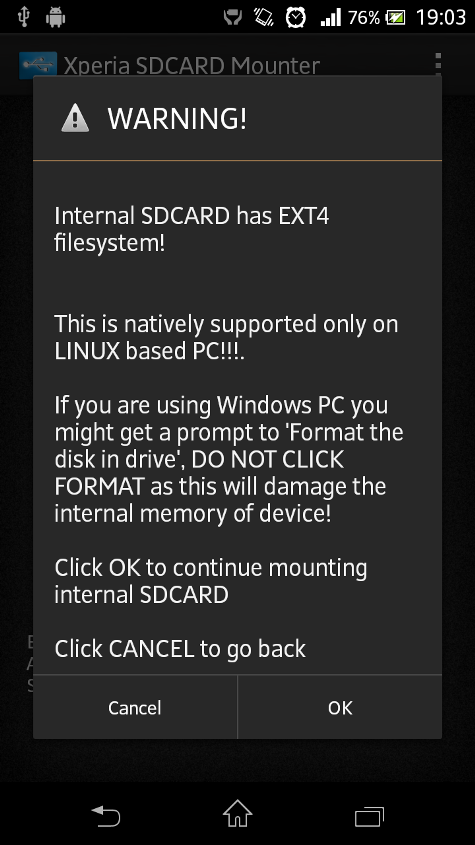Viewport: 475px width, 845px height.
Task: Tap the Xperia SDCARD Mounter title text
Action: tap(192, 66)
